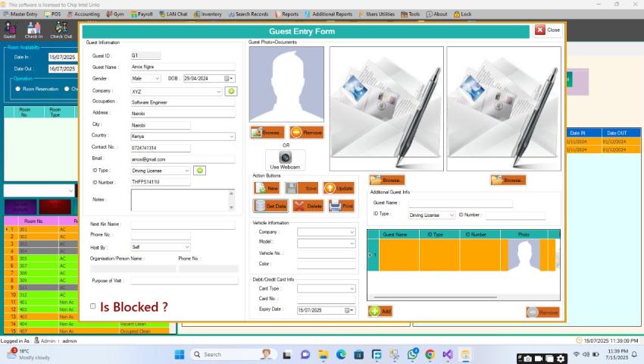644x364 pixels.
Task: Tick the Is Blocked checkbox
Action: click(93, 306)
